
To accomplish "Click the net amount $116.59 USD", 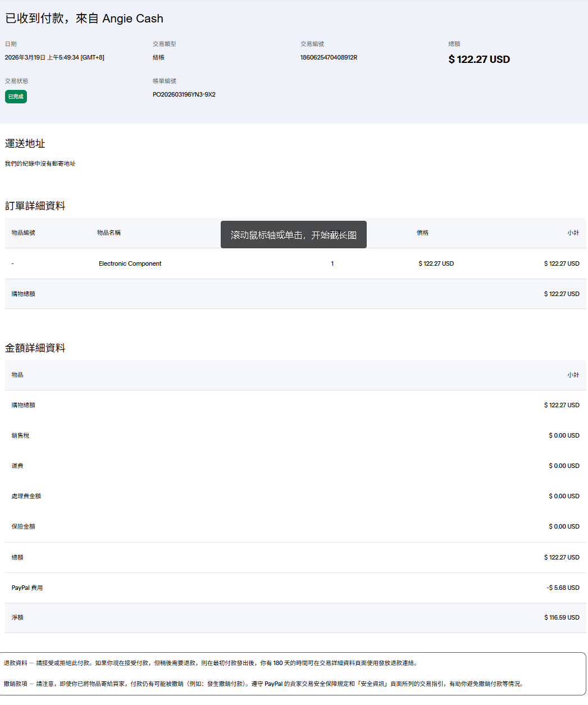I will [562, 617].
